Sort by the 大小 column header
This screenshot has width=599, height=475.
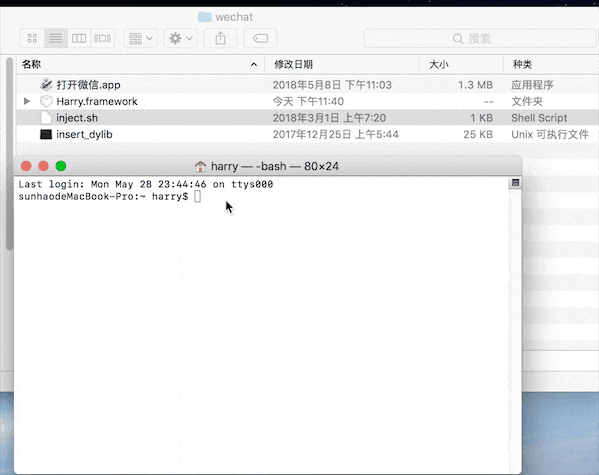point(438,64)
